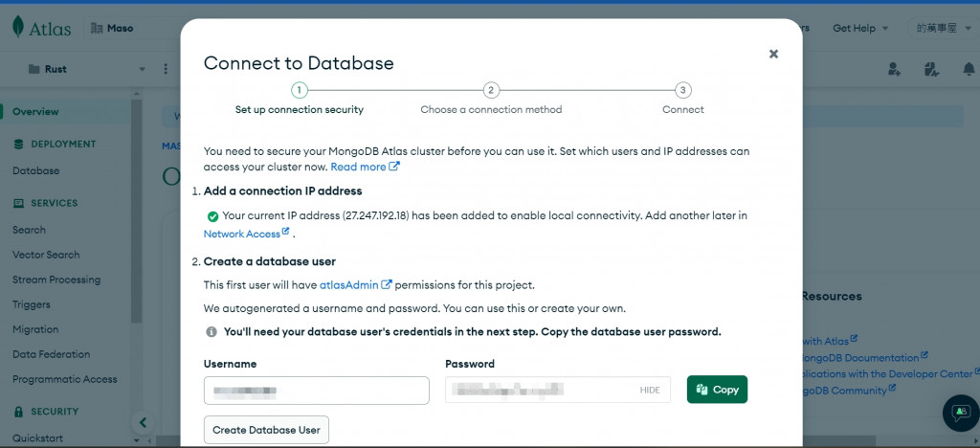Open the project activity feed icon

[932, 69]
